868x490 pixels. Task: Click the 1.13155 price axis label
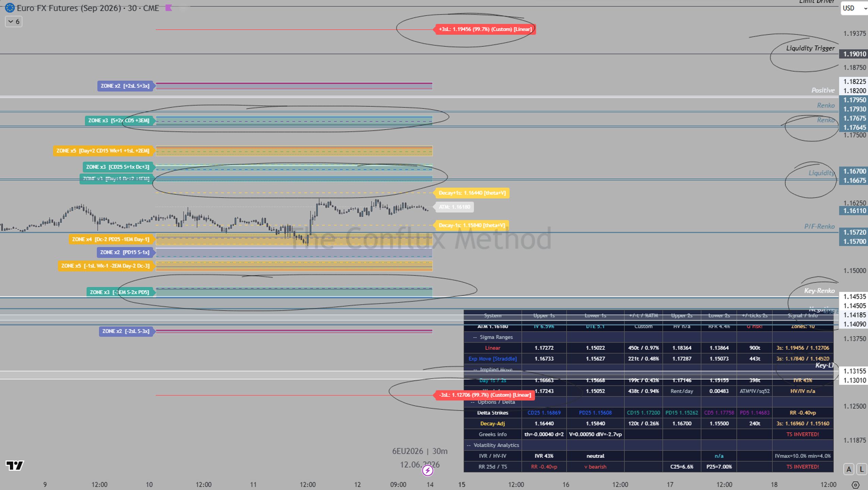point(854,371)
